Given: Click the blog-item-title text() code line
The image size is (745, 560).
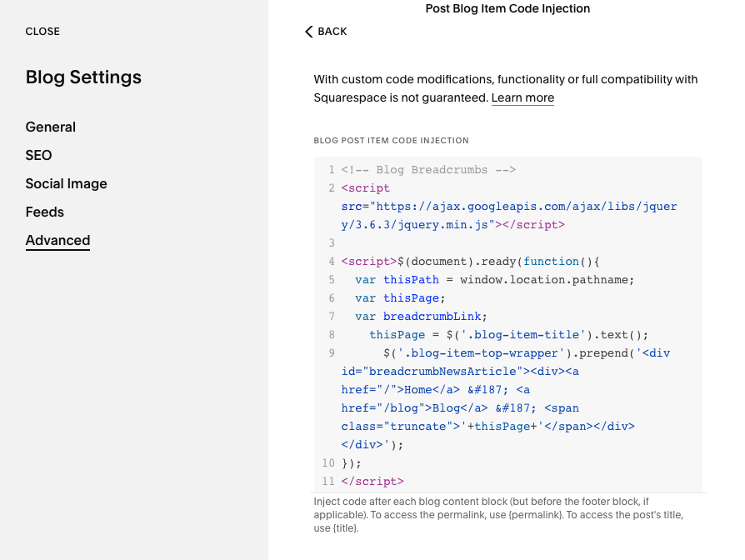Looking at the screenshot, I should tap(509, 335).
